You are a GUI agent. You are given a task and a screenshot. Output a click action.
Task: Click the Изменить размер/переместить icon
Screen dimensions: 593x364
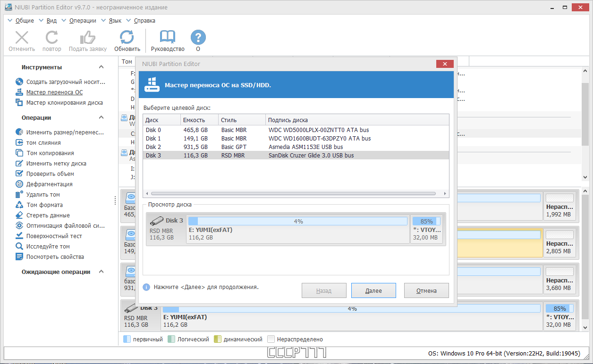[x=19, y=132]
